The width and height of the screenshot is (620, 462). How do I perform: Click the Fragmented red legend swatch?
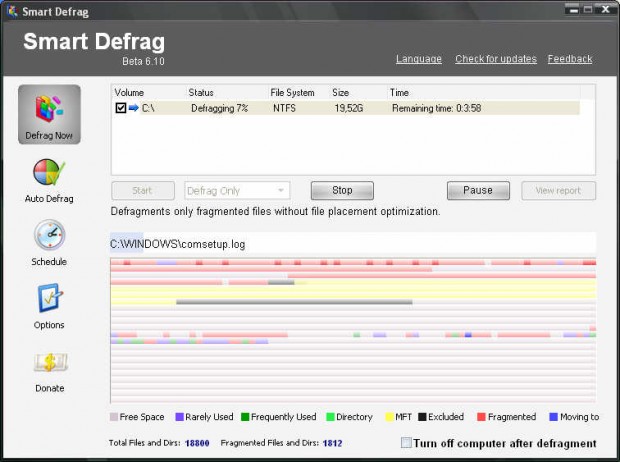481,417
